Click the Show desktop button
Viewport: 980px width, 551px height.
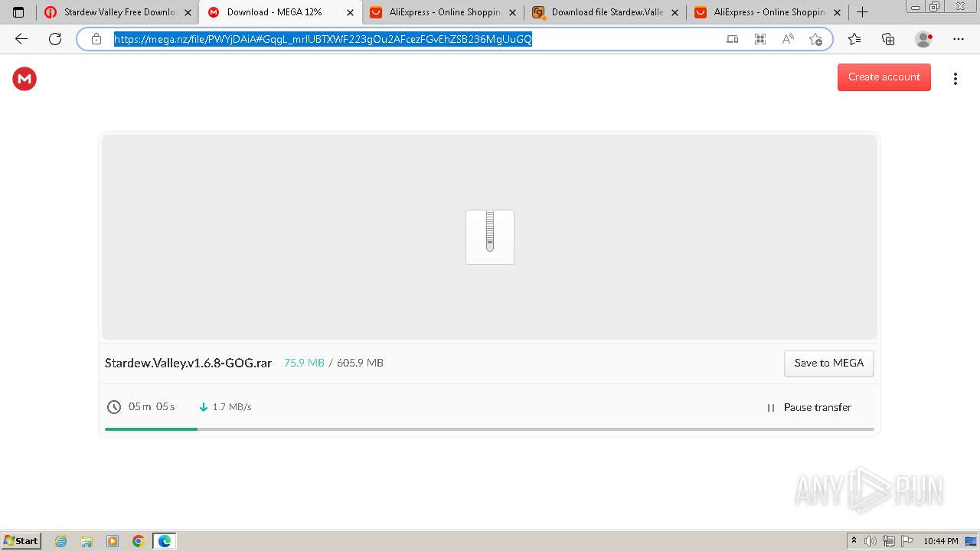[x=971, y=541]
